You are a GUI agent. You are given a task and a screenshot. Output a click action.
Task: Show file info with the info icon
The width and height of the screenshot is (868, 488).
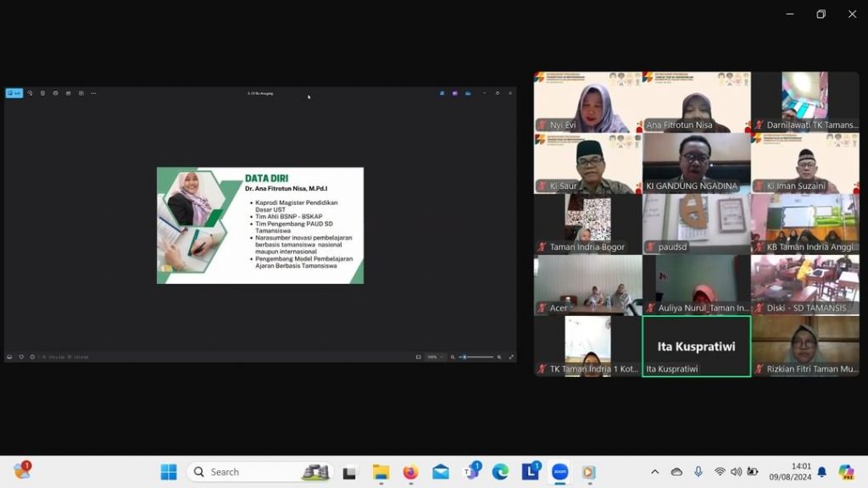click(32, 357)
